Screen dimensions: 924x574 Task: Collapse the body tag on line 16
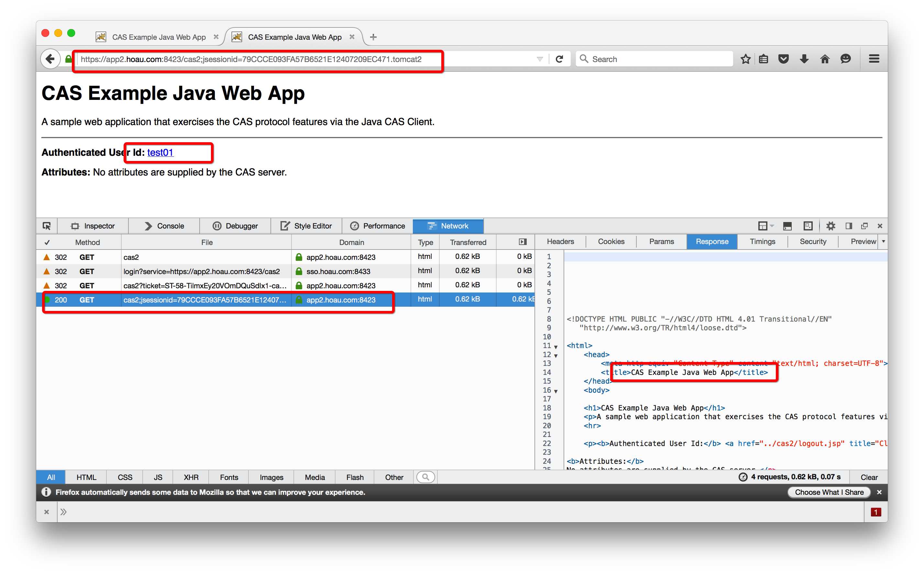(556, 391)
